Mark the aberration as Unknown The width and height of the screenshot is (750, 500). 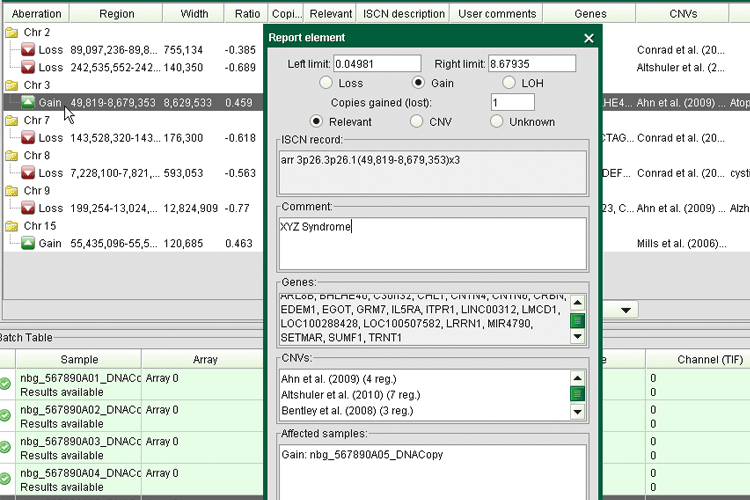tap(497, 122)
